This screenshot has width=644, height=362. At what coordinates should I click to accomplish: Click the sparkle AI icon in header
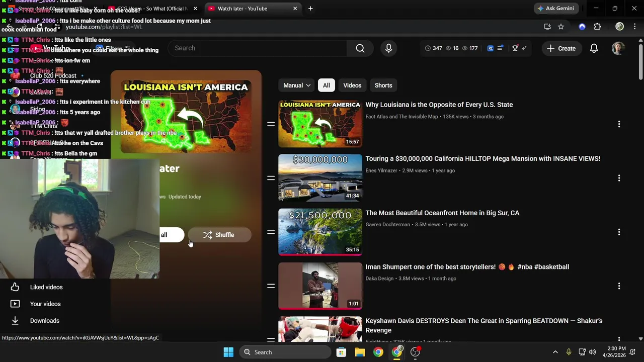[x=524, y=48]
